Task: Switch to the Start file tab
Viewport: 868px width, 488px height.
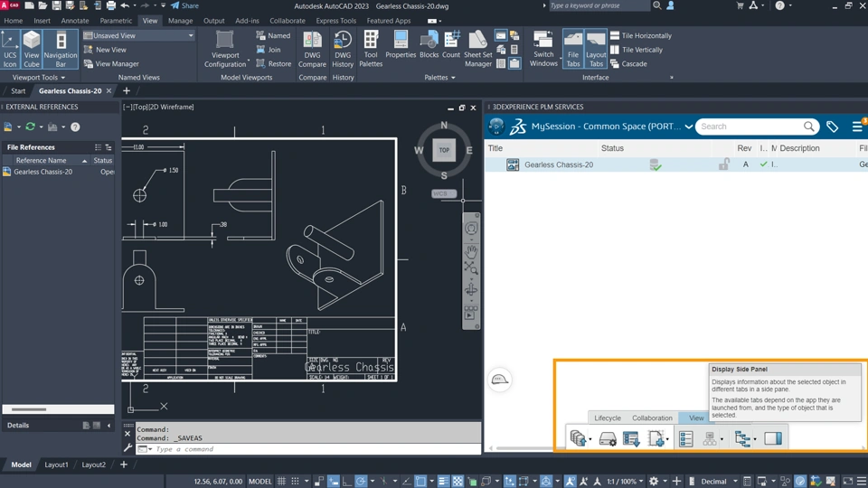Action: tap(18, 90)
